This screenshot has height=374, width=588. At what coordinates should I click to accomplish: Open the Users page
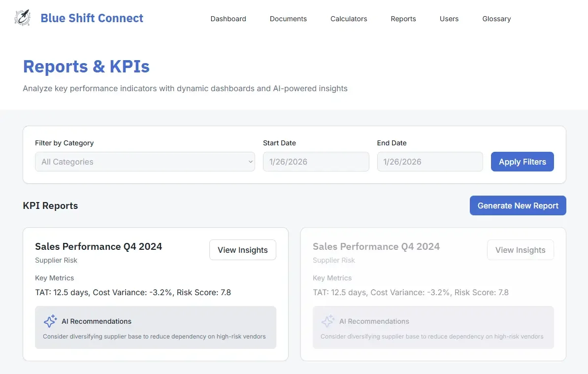[x=449, y=19]
